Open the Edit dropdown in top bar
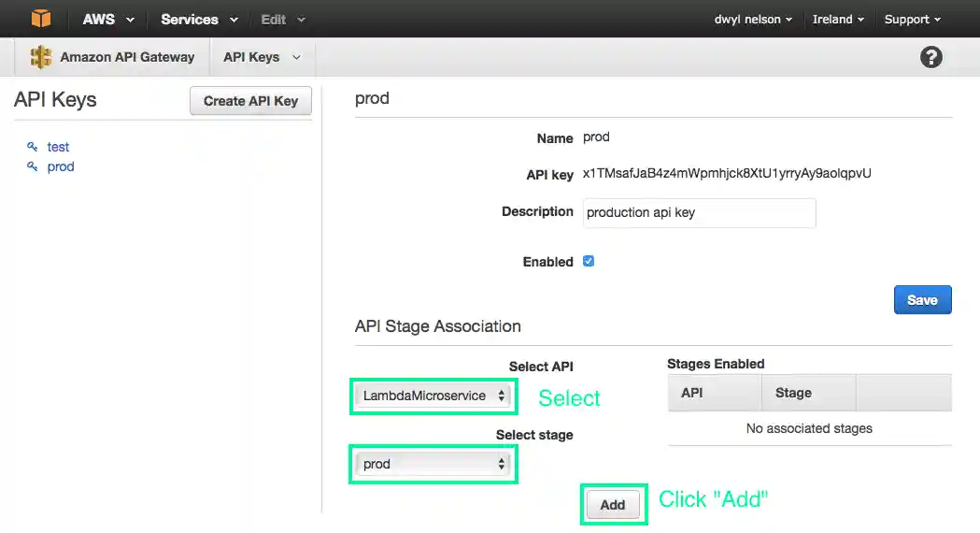The height and width of the screenshot is (533, 980). (x=282, y=20)
